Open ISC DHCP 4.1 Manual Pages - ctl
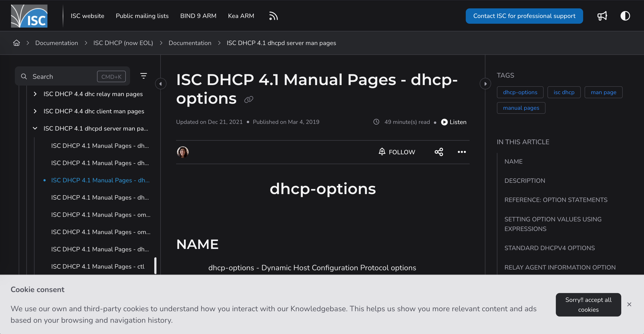Viewport: 644px width, 334px height. point(98,266)
